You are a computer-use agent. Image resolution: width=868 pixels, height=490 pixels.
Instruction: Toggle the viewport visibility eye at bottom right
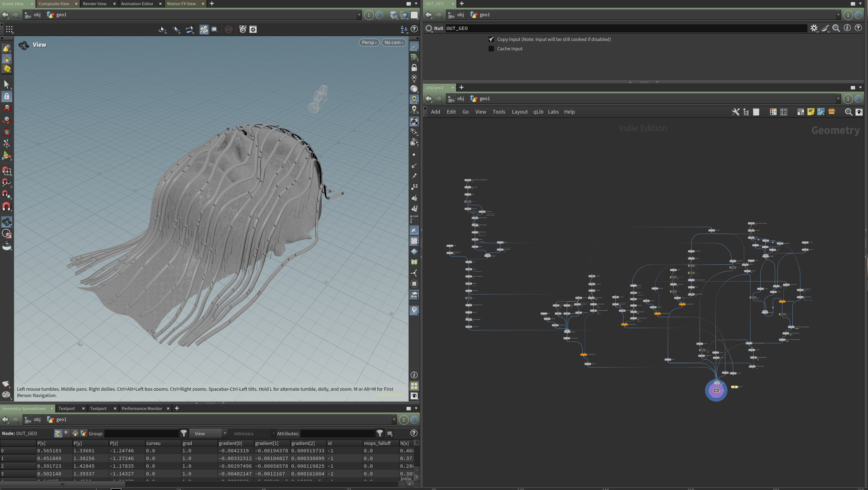[x=414, y=396]
